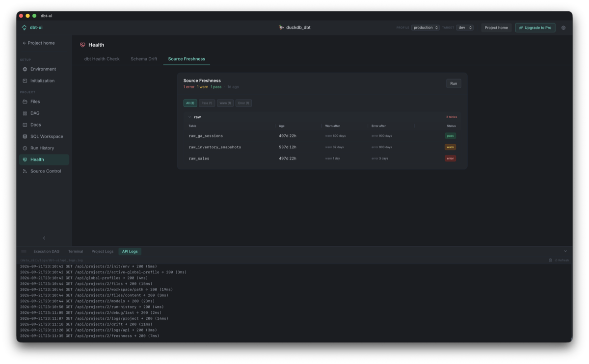This screenshot has width=589, height=364.
Task: Click the raw_inventory_snapshots table name
Action: click(x=215, y=147)
